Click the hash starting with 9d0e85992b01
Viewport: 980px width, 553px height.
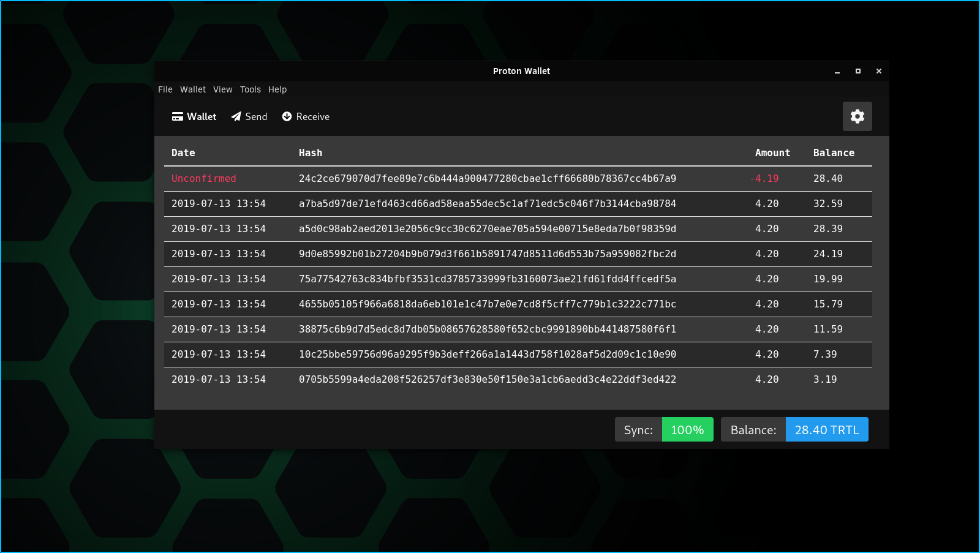coord(488,254)
